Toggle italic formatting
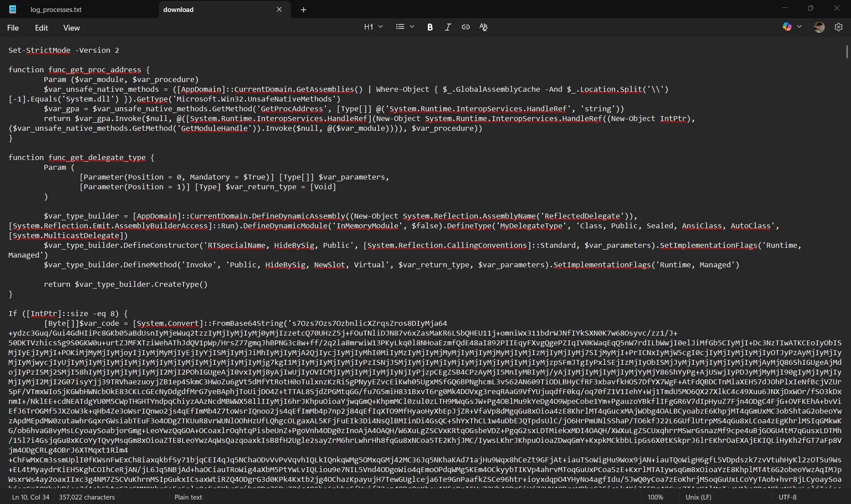Image resolution: width=851 pixels, height=504 pixels. coord(448,27)
